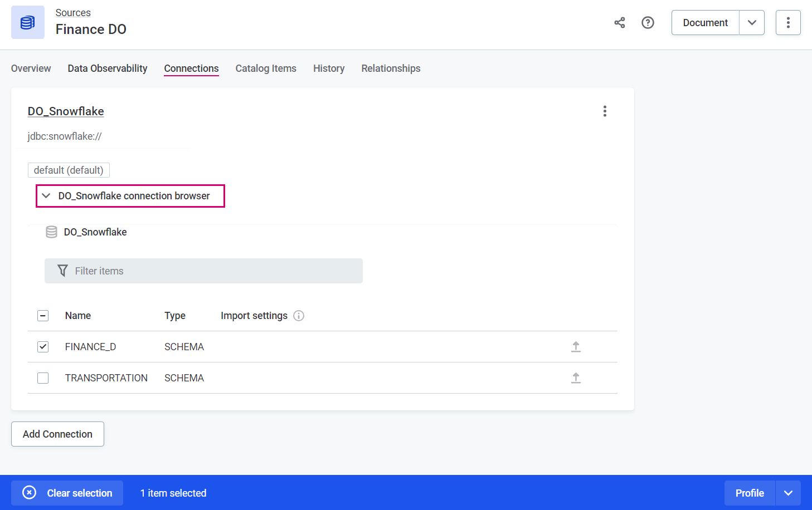Click the Finance DO source database icon
This screenshot has width=812, height=510.
(x=28, y=23)
